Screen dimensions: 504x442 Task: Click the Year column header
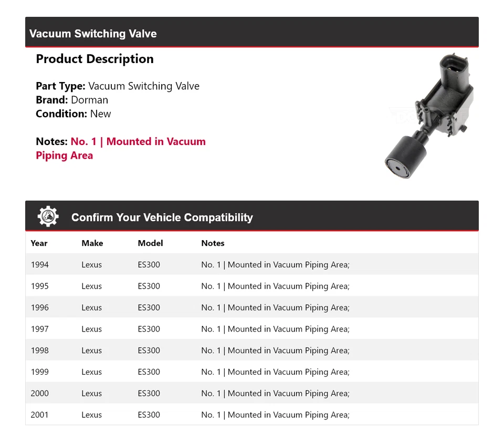tap(39, 243)
